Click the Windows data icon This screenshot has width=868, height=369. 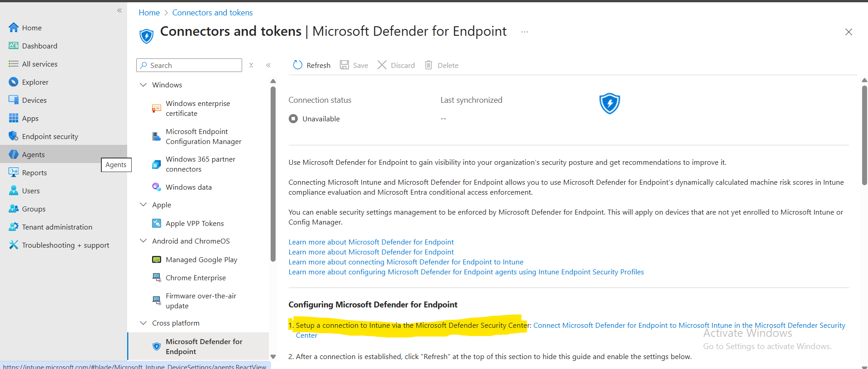click(157, 187)
